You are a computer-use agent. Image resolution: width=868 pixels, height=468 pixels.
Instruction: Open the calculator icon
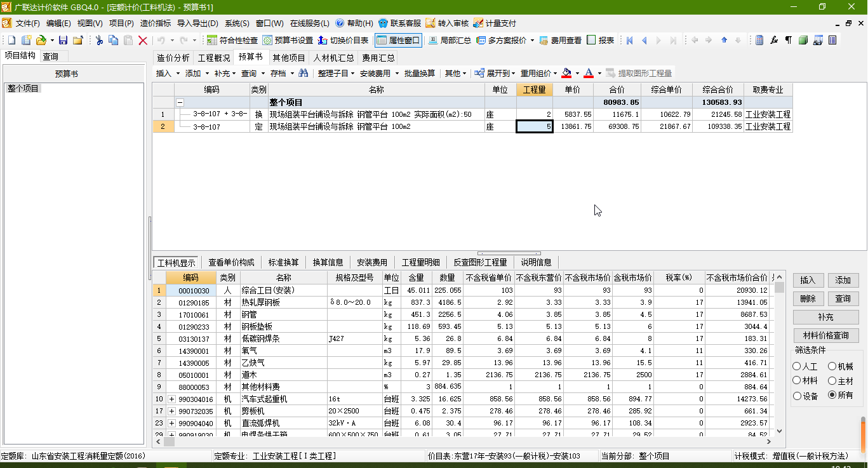pyautogui.click(x=759, y=40)
